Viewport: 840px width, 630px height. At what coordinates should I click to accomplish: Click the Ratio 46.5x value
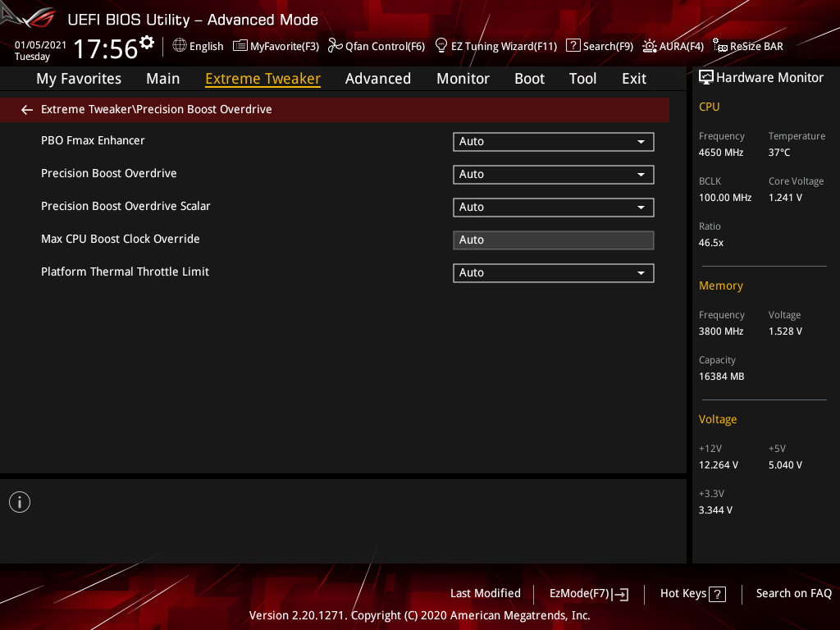tap(711, 243)
